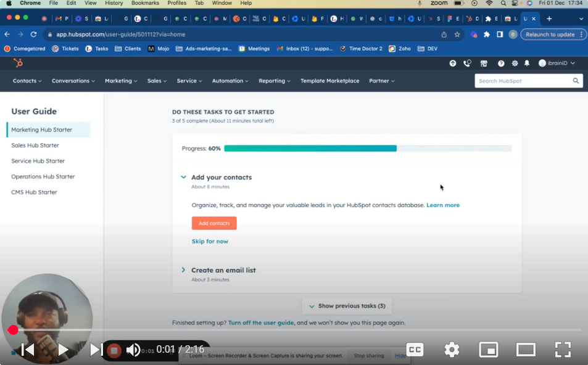
Task: Expand Show previous tasks (3)
Action: [347, 306]
